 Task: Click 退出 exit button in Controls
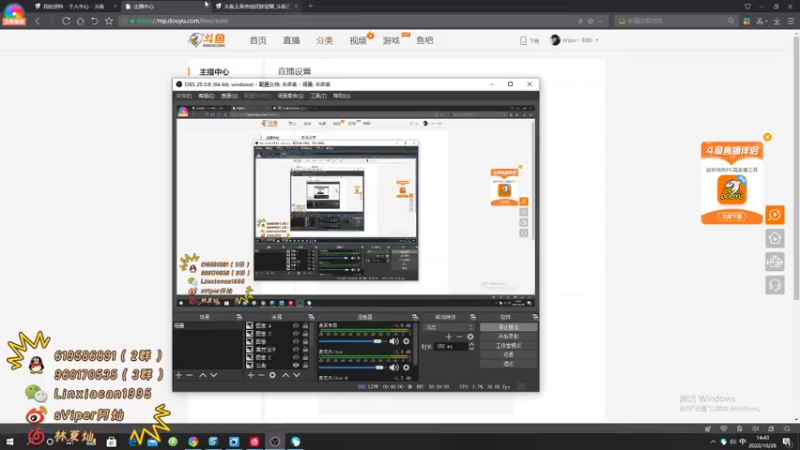508,364
